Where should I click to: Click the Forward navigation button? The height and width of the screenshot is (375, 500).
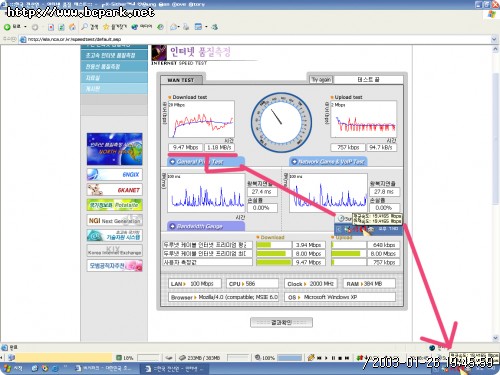coord(35,27)
